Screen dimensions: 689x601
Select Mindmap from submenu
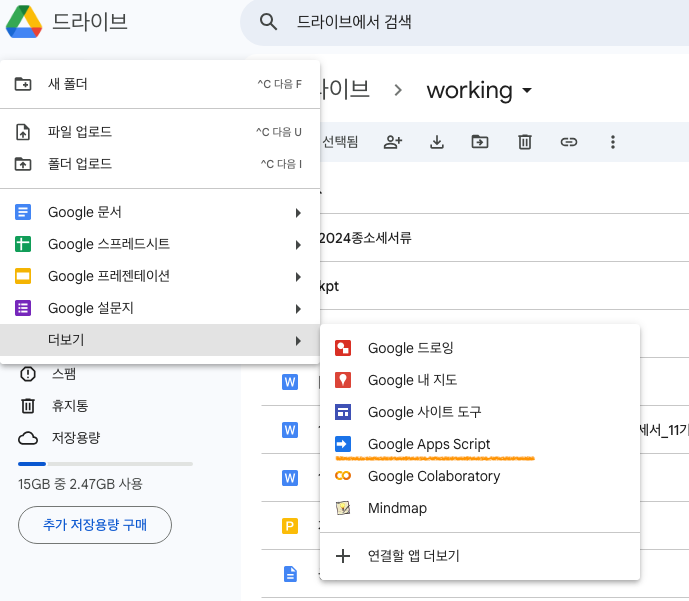click(x=480, y=508)
